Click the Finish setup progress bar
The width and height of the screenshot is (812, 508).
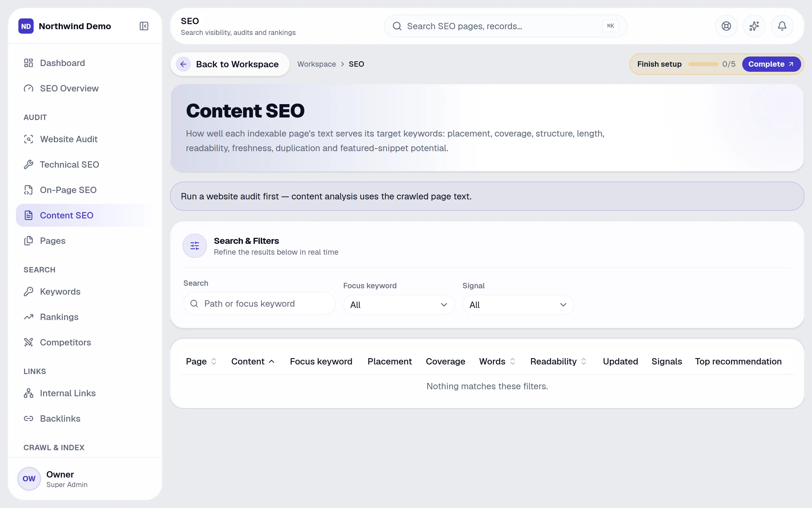coord(703,64)
